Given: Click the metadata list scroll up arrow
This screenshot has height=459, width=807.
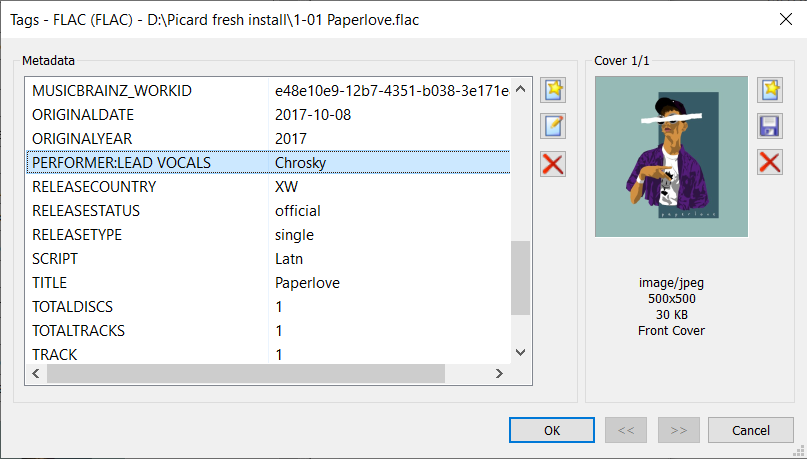Looking at the screenshot, I should coord(520,89).
